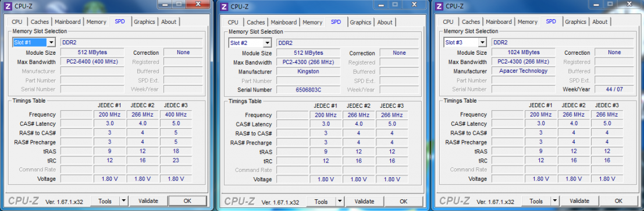Open About tab in third window
The image size is (644, 211).
[600, 22]
